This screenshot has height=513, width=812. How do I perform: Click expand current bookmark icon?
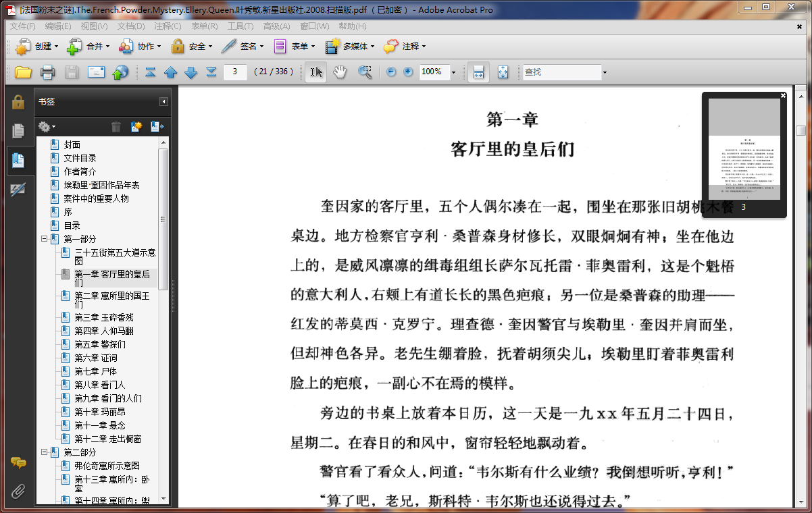(x=157, y=126)
